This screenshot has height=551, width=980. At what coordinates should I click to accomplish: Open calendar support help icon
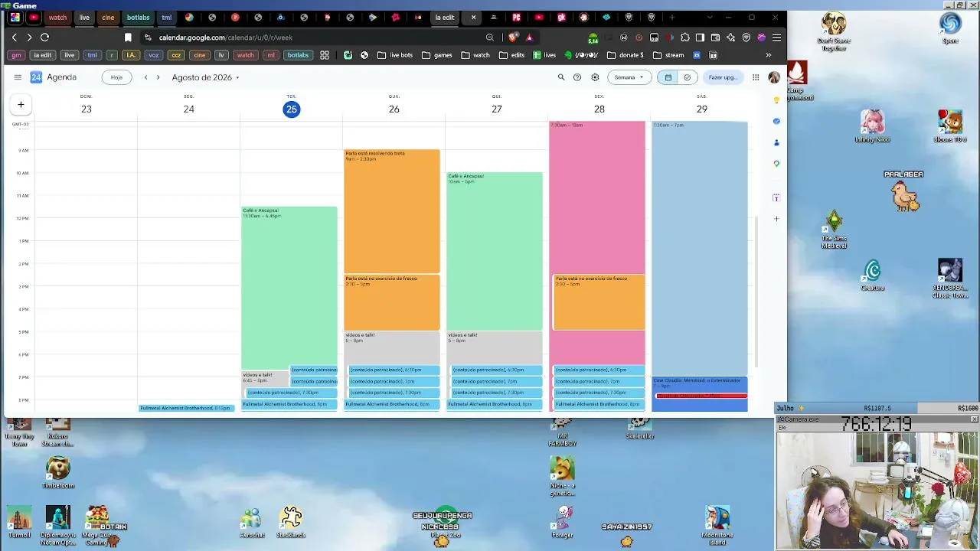click(577, 77)
